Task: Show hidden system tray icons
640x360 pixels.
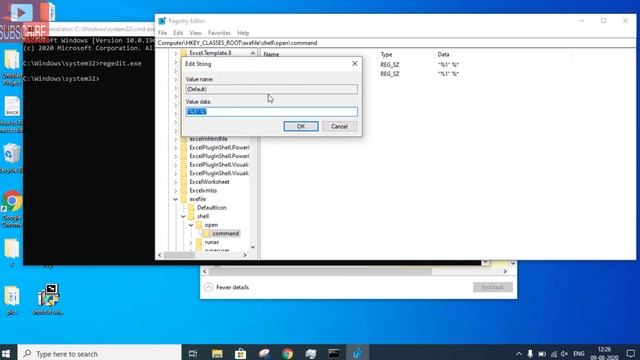Action: 518,354
